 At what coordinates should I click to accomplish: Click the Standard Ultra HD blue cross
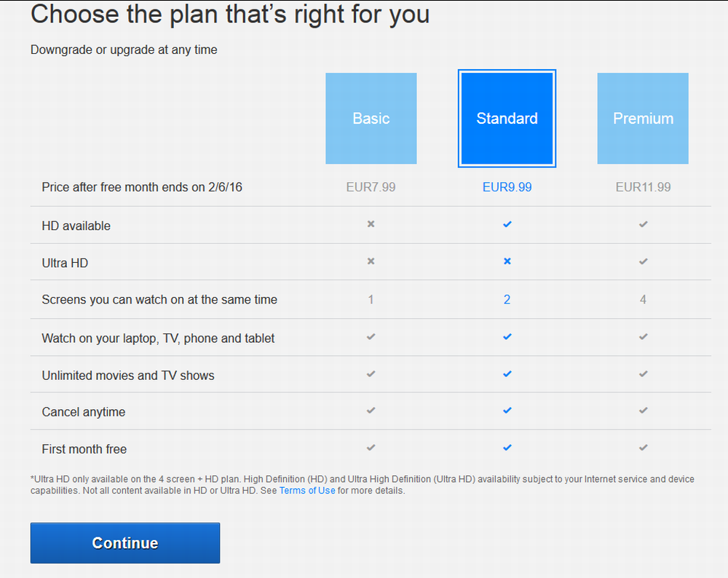pyautogui.click(x=507, y=261)
